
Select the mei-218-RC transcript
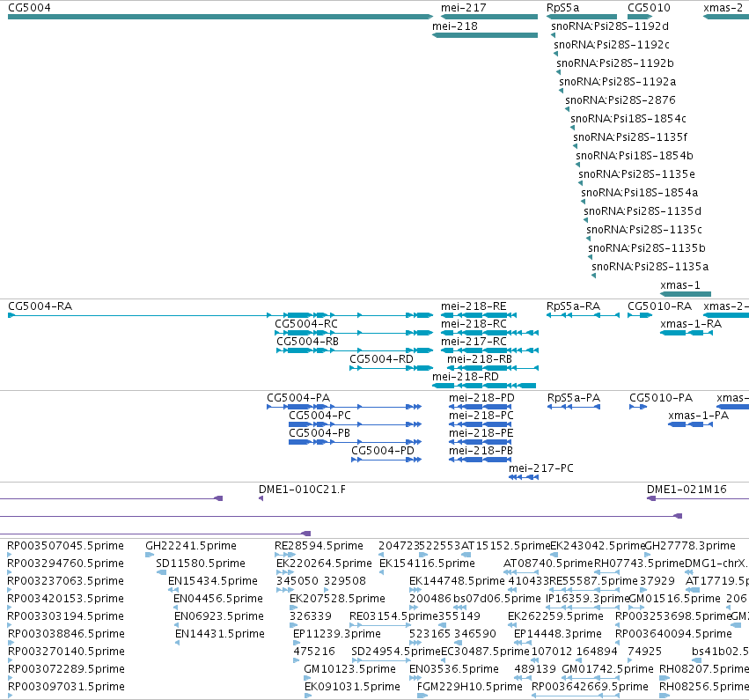tap(489, 333)
